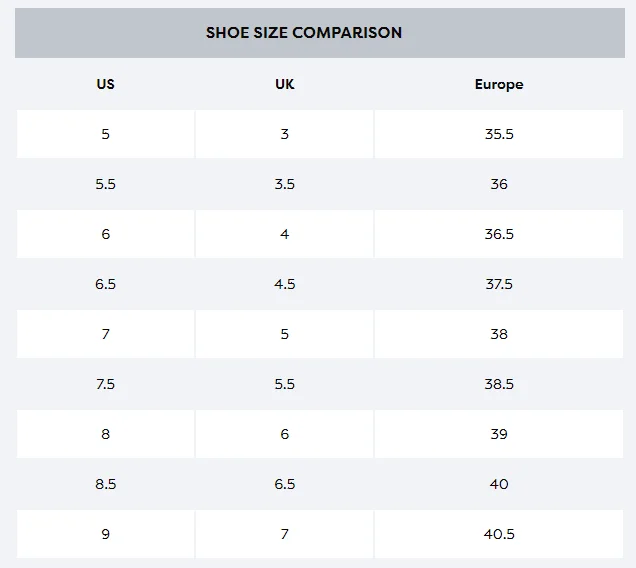
Task: Select US size 5.5 cell
Action: 105,184
